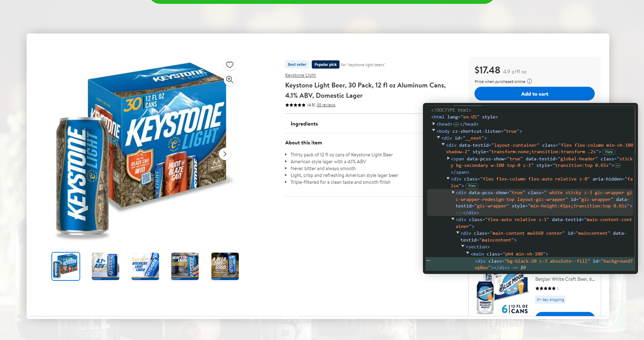This screenshot has height=340, width=644.
Task: Collapse the body element in DOM tree
Action: (434, 131)
